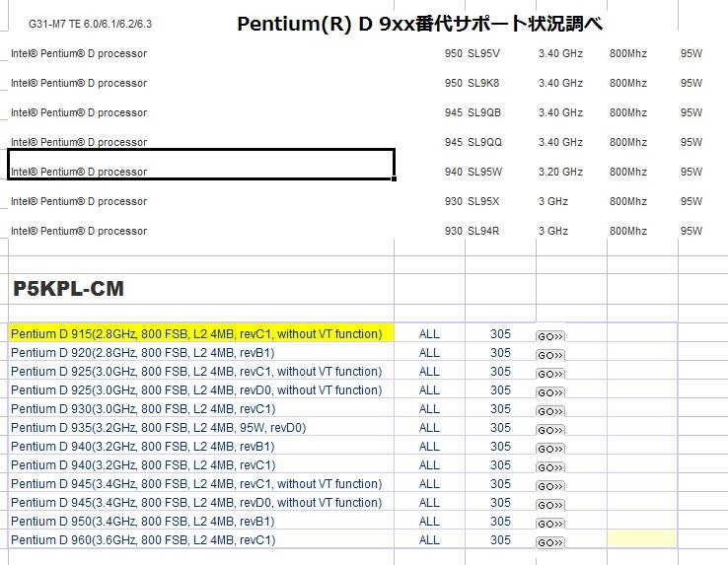Click GO>> button for Pentium D 925 revD0 row
This screenshot has height=565, width=728.
click(550, 392)
